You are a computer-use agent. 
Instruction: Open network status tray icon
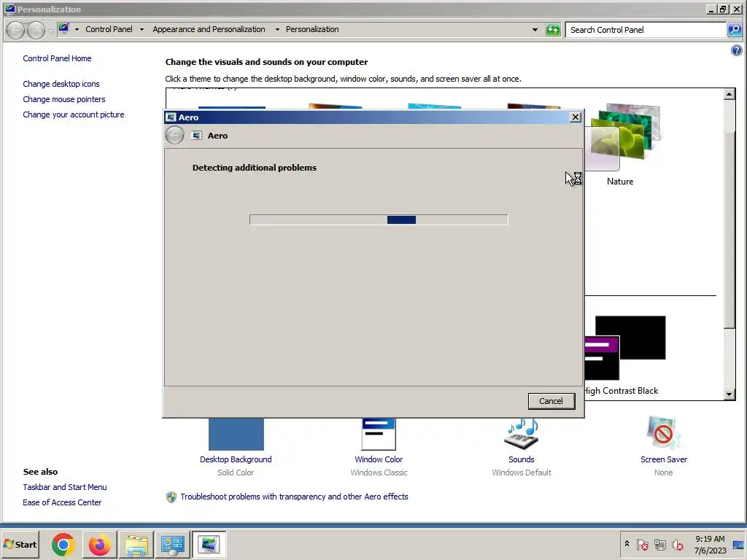(659, 545)
